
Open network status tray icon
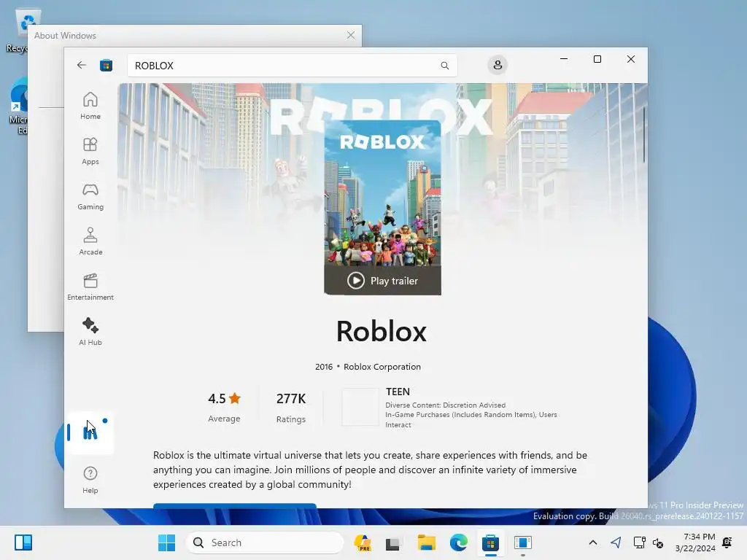point(639,542)
